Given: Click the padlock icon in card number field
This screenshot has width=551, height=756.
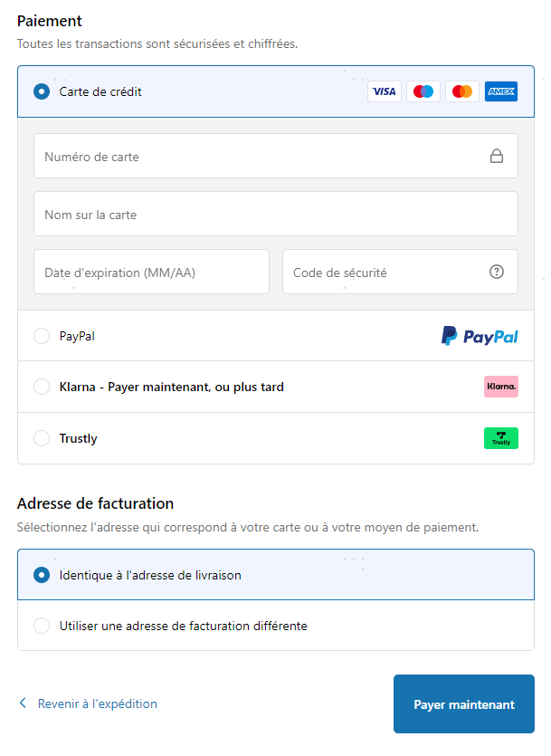Looking at the screenshot, I should (x=497, y=157).
